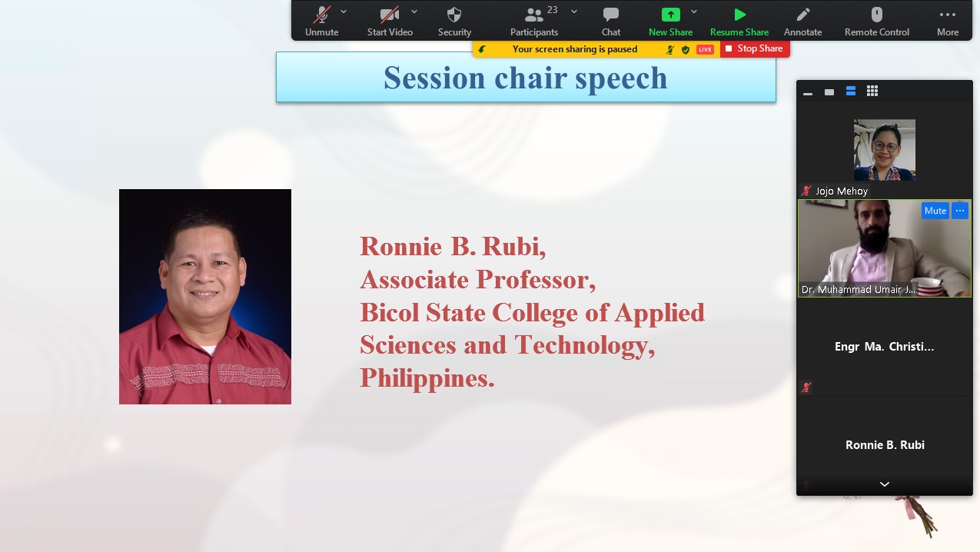Viewport: 980px width, 552px height.
Task: Open audio options arrow beside Unmute
Action: pos(344,12)
